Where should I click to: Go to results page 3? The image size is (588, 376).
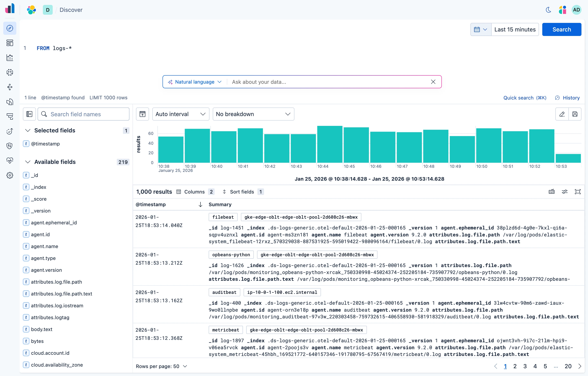click(x=525, y=366)
